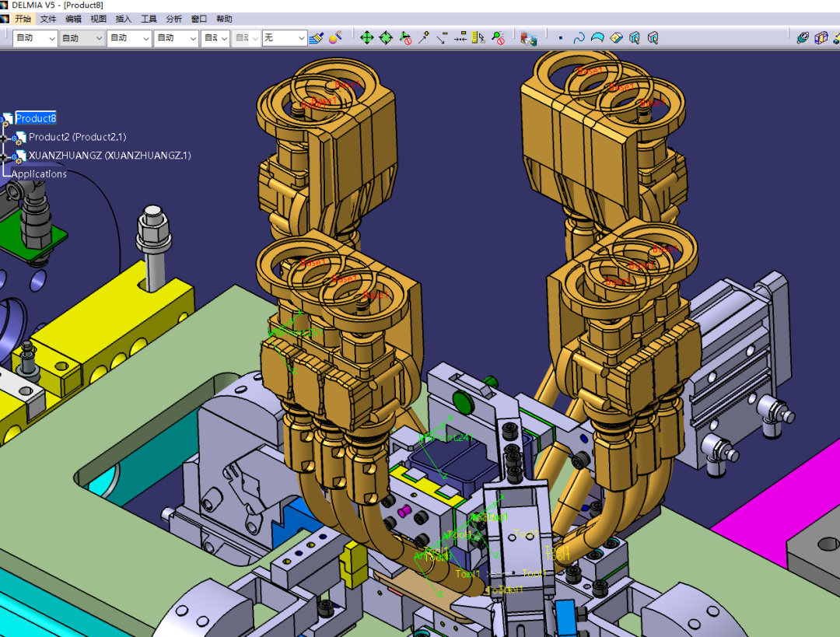
Task: Select the Applications tree node
Action: point(39,174)
